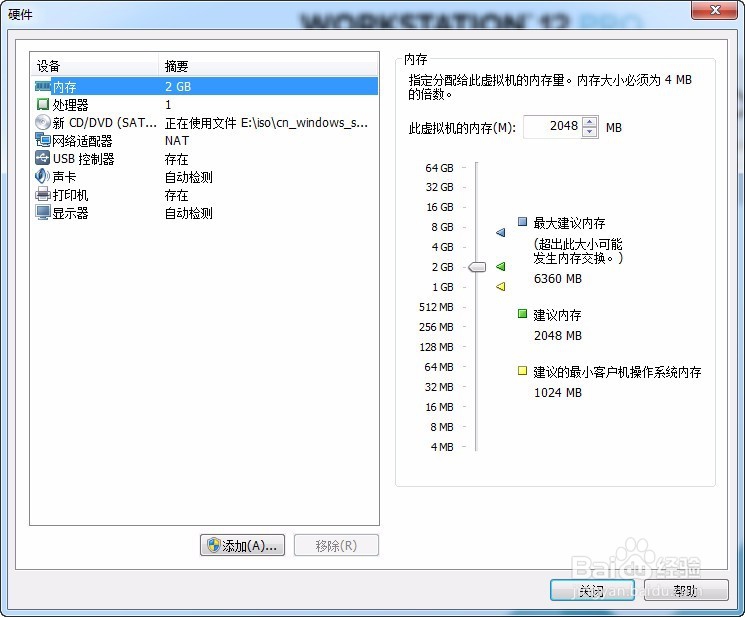Close the 硬件 dialog with the X button
This screenshot has width=745, height=617.
pyautogui.click(x=715, y=10)
